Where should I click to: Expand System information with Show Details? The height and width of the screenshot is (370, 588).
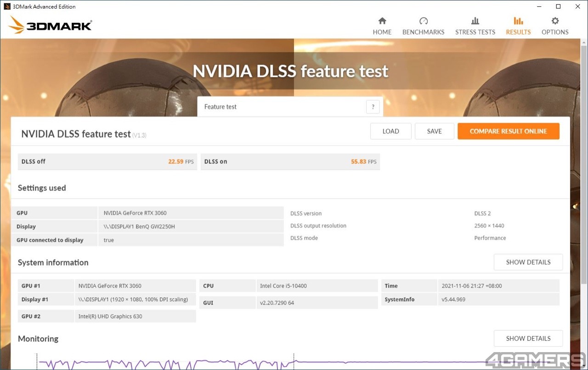coord(528,262)
